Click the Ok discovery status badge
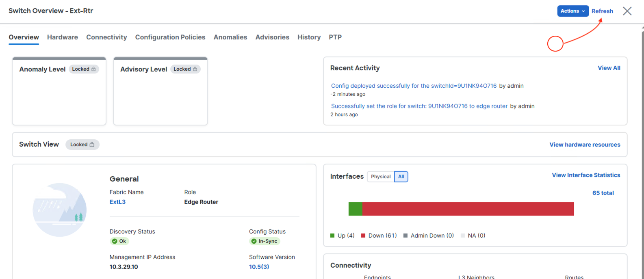The image size is (644, 279). point(119,241)
